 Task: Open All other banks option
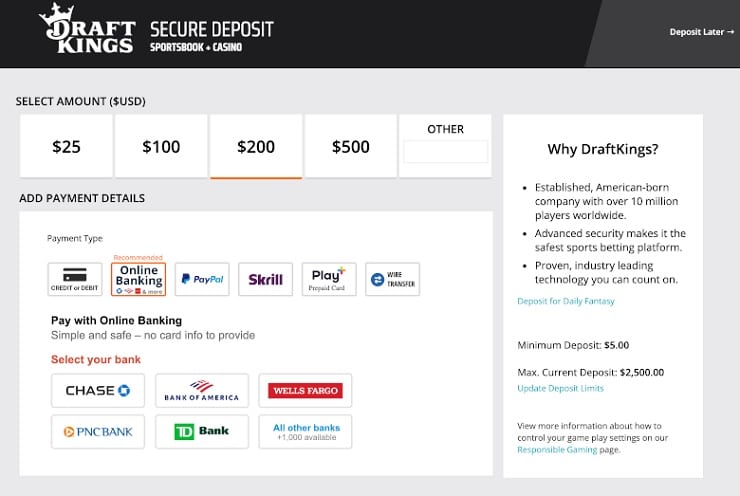(x=305, y=432)
